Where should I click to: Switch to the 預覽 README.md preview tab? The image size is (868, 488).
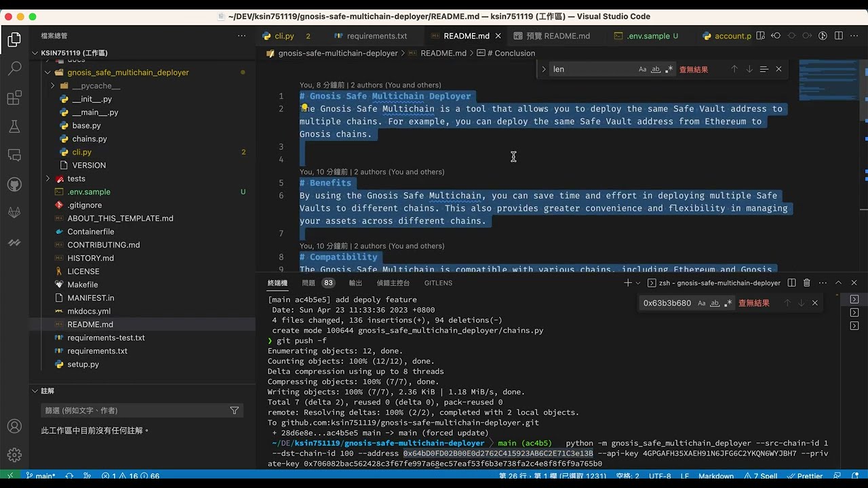(x=553, y=36)
